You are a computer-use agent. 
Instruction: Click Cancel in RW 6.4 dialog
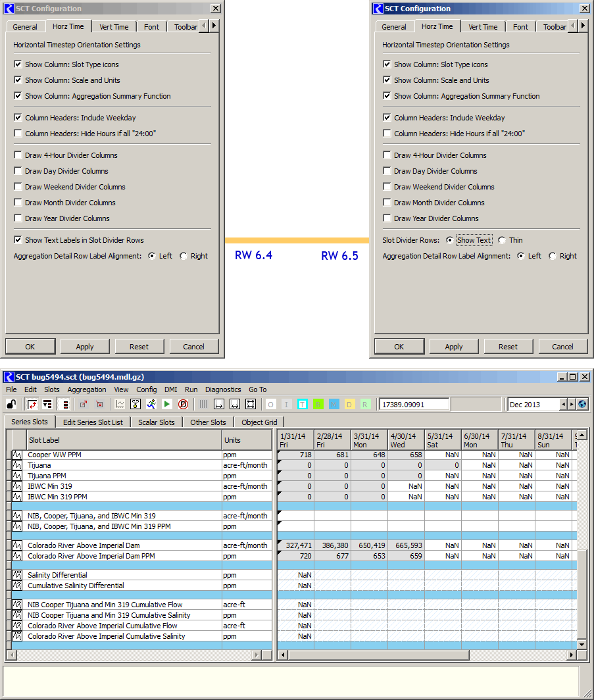click(193, 347)
